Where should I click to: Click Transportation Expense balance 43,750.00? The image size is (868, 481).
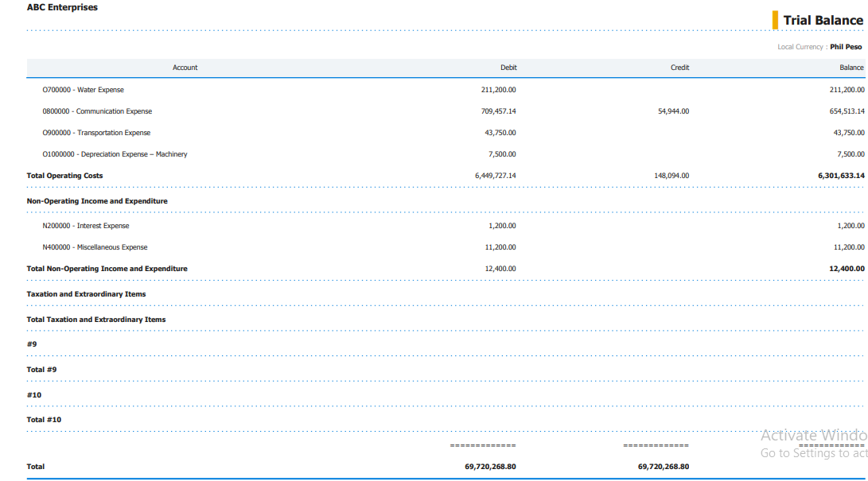click(849, 133)
